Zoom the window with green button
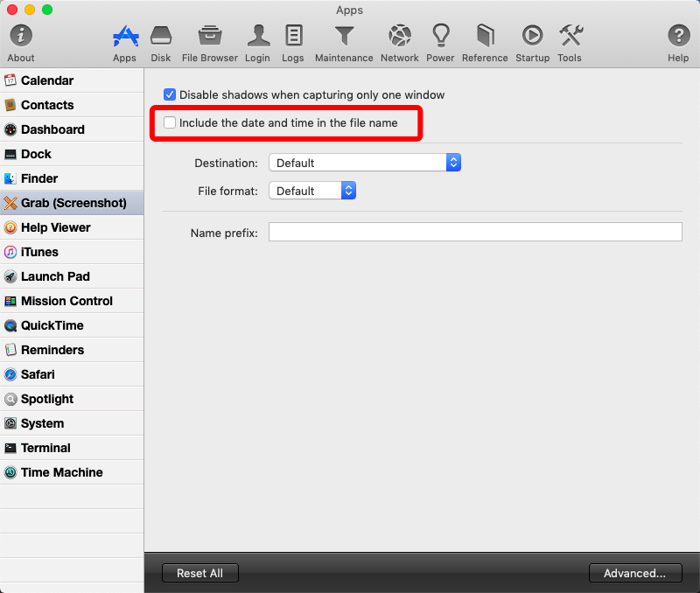The width and height of the screenshot is (700, 593). pos(47,10)
